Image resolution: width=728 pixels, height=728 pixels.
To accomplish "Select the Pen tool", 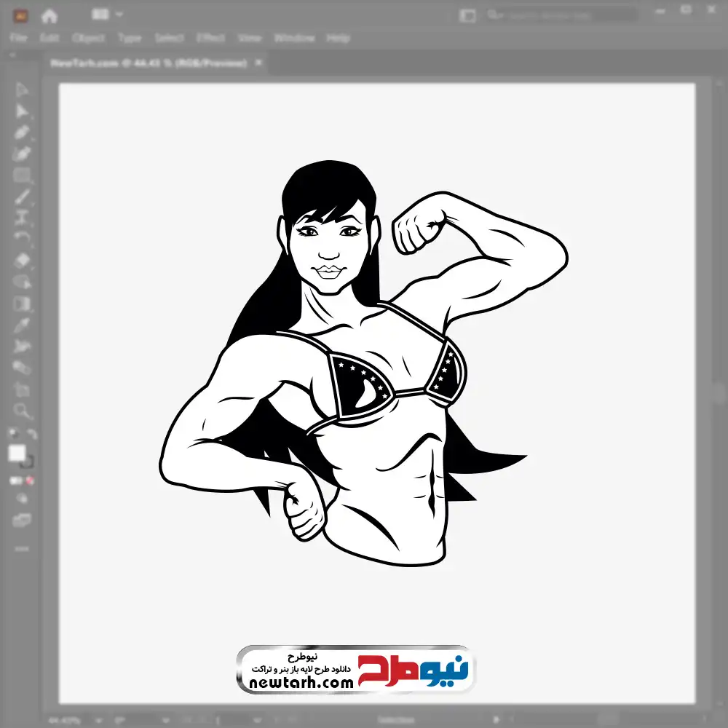I will click(x=22, y=132).
